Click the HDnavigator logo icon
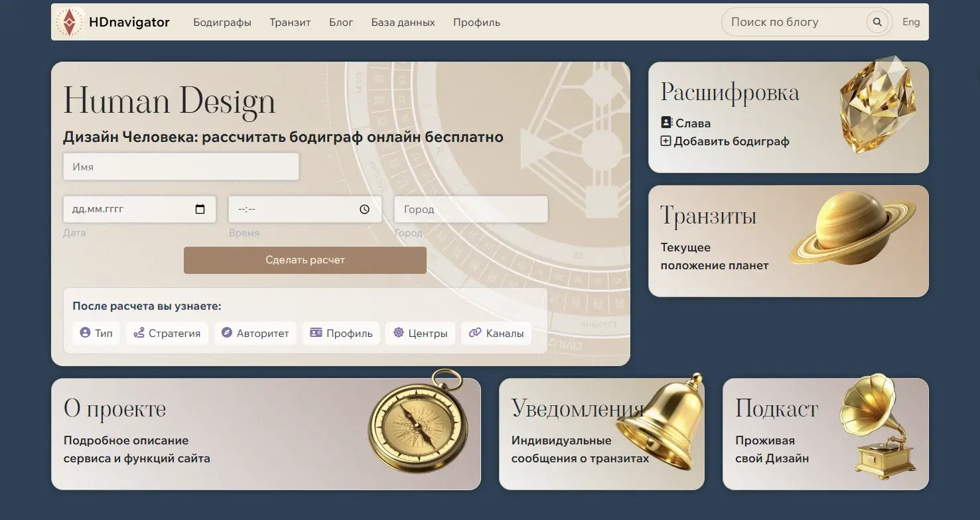Viewport: 980px width, 520px height. click(x=69, y=22)
